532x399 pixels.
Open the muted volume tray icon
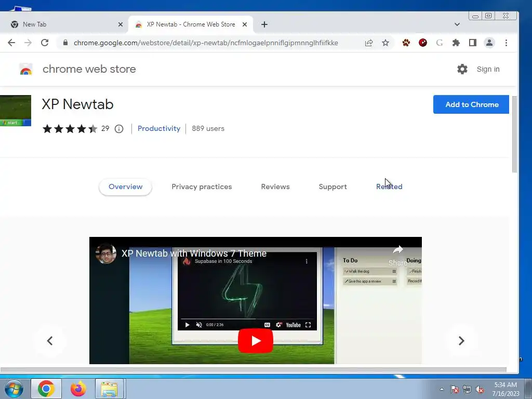pos(480,389)
